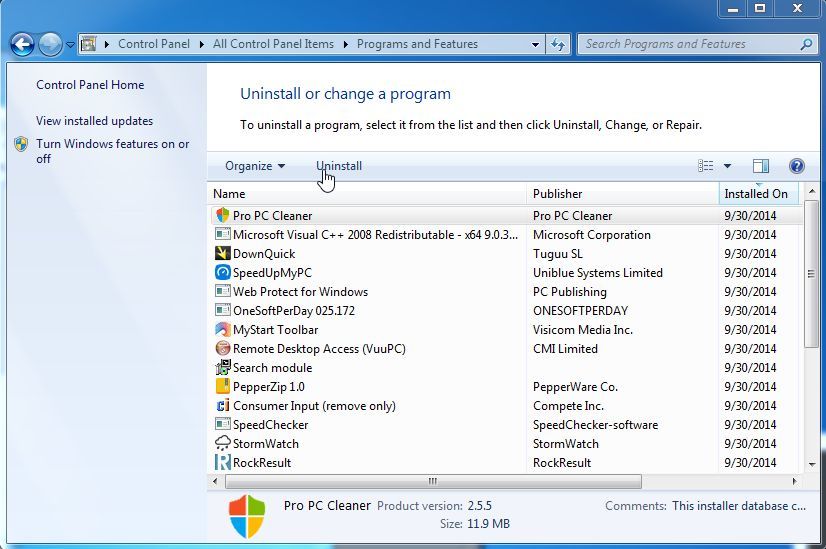This screenshot has width=826, height=549.
Task: Go to Control Panel breadcrumb
Action: click(x=154, y=44)
